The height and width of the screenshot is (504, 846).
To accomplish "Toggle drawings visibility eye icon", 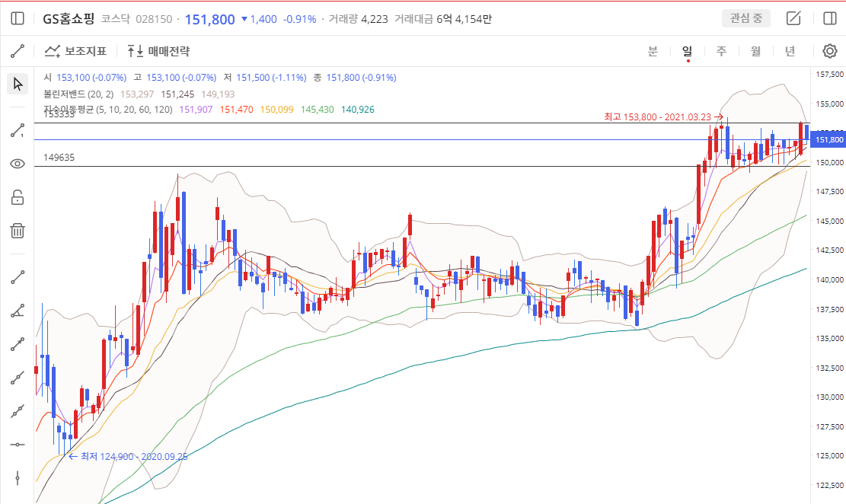I will pos(18,164).
